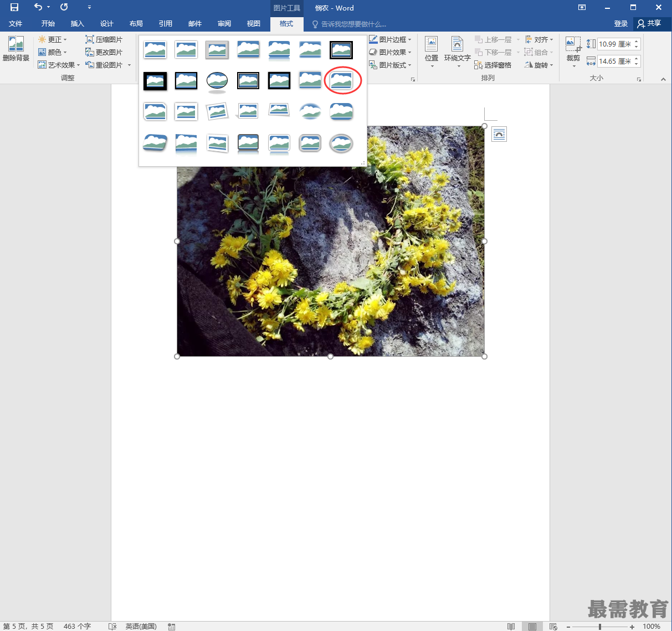
Task: Click the layout options icon beside picture
Action: [x=499, y=134]
